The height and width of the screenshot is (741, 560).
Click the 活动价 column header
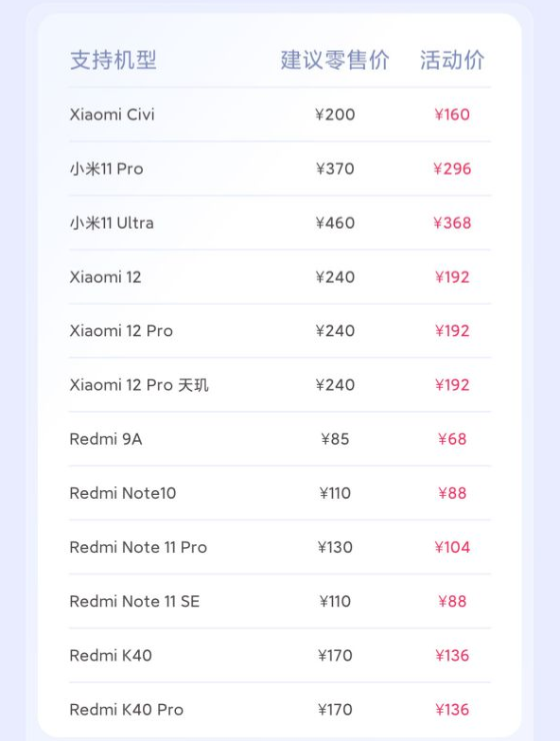tap(452, 60)
